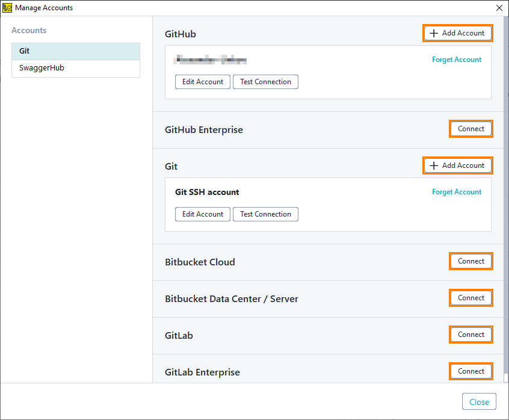The image size is (509, 420).
Task: Click the Close button at bottom
Action: point(479,402)
